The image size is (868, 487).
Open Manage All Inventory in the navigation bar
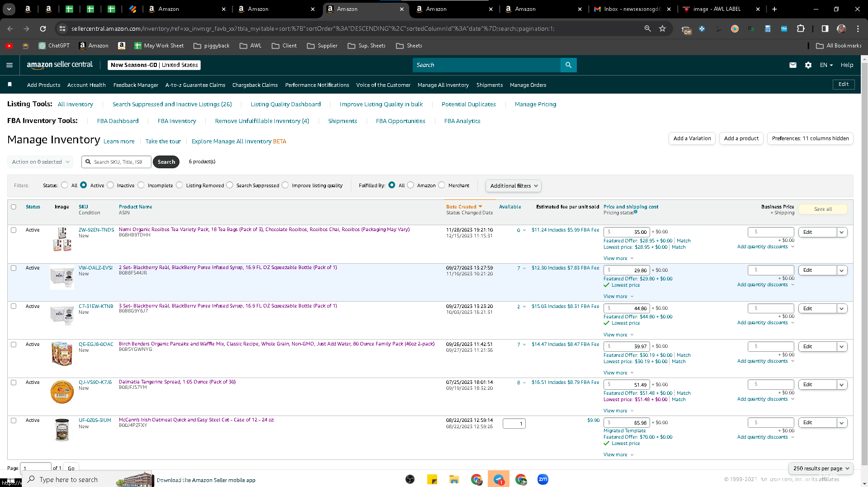pos(443,85)
